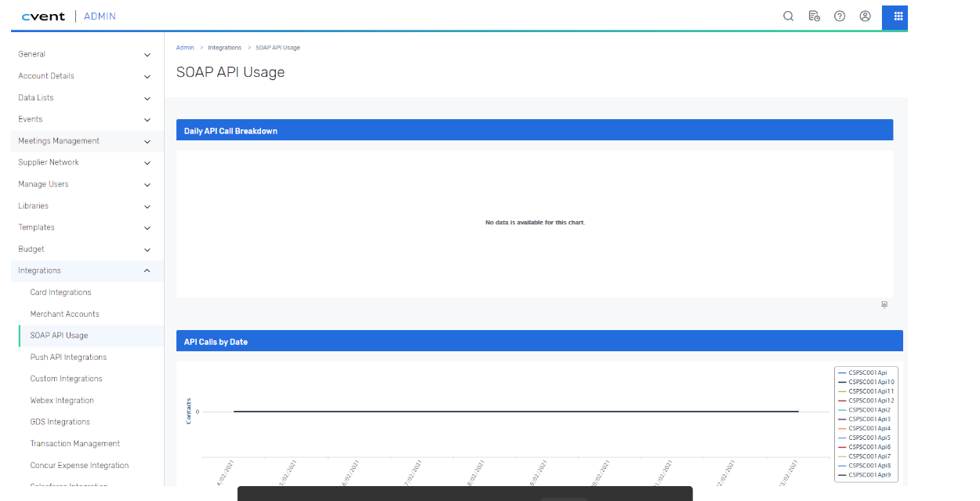Open the recent items report icon
Viewport: 980px width, 501px height.
(x=814, y=16)
